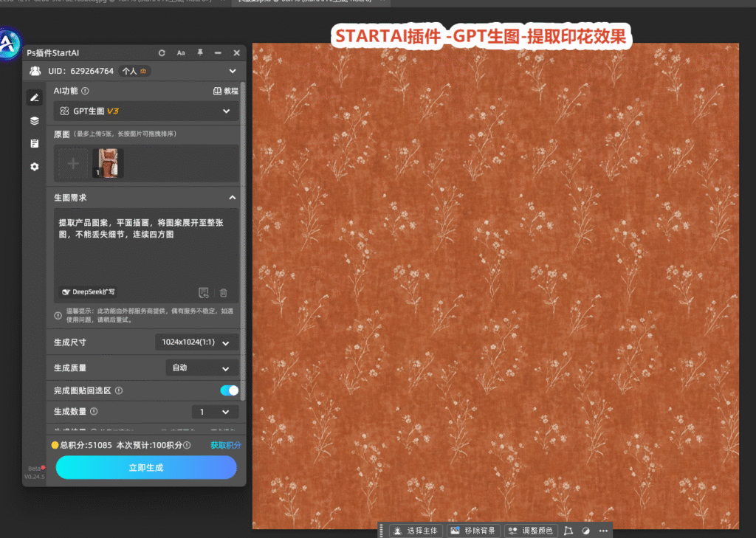Open the settings gear in the sidebar
756x538 pixels.
coord(34,167)
